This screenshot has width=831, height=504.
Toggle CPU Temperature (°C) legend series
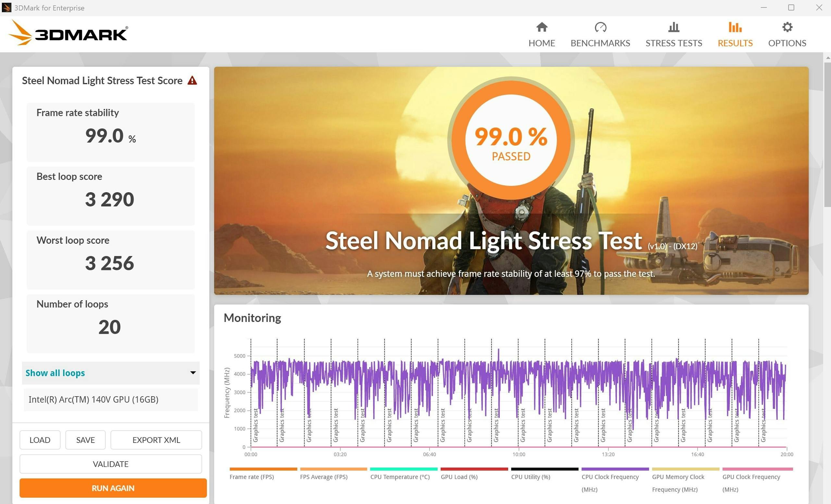403,474
